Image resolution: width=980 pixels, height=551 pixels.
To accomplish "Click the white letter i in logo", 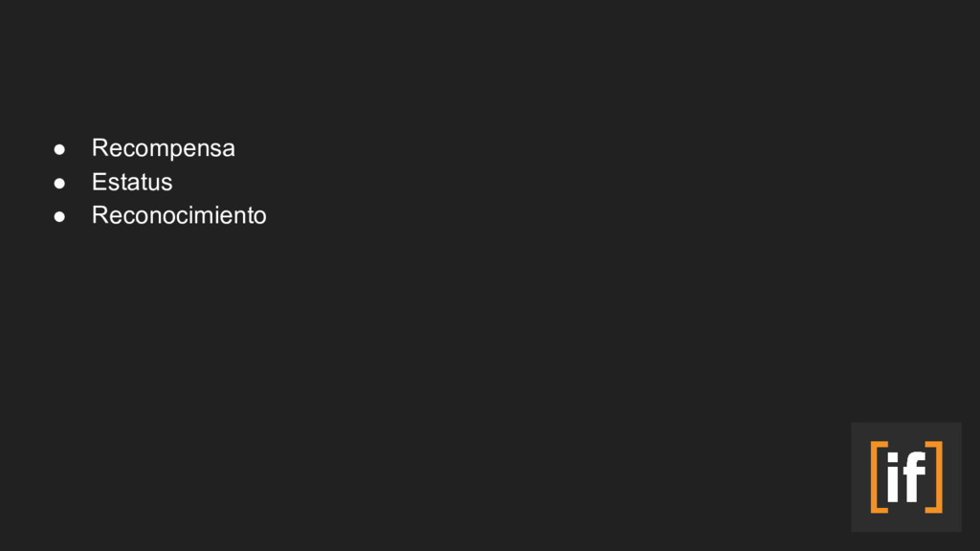I will pyautogui.click(x=893, y=477).
